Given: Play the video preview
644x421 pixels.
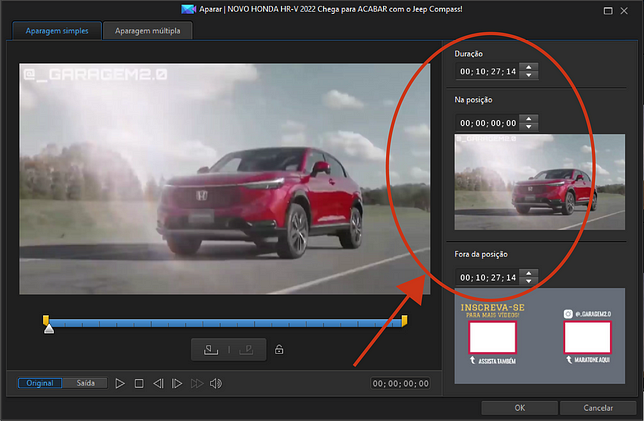Looking at the screenshot, I should (x=120, y=384).
